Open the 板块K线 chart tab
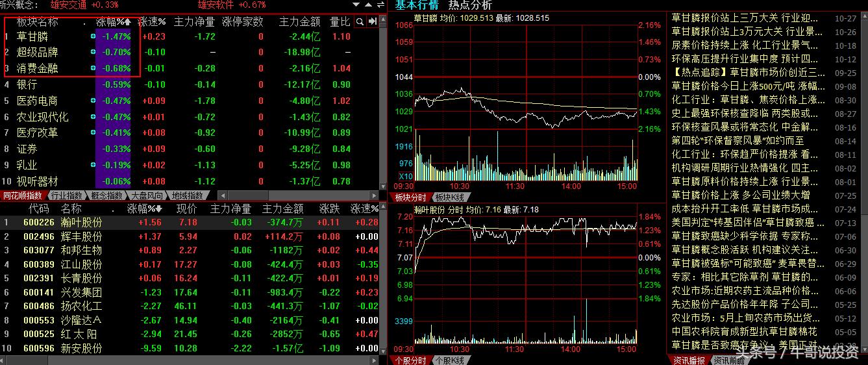 click(x=450, y=197)
